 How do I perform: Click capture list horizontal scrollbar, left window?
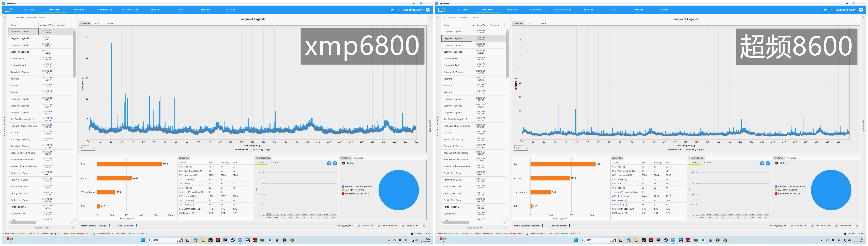click(x=24, y=222)
